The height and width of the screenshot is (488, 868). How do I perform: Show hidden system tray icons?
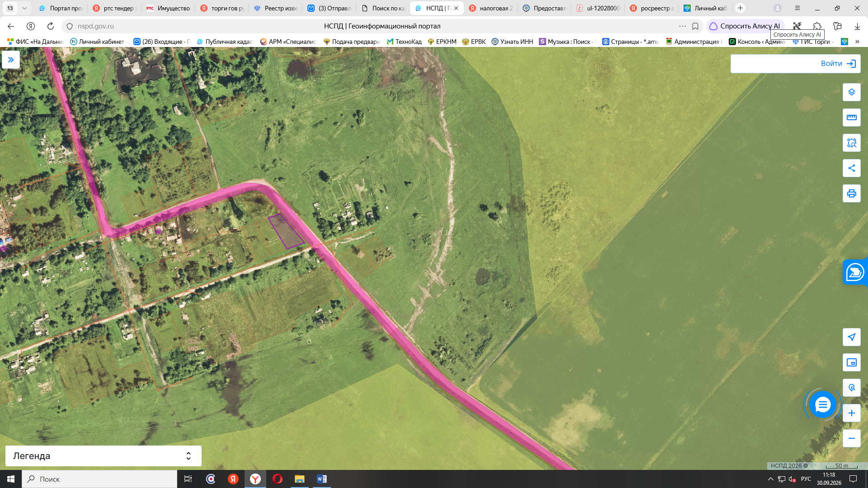pos(770,479)
